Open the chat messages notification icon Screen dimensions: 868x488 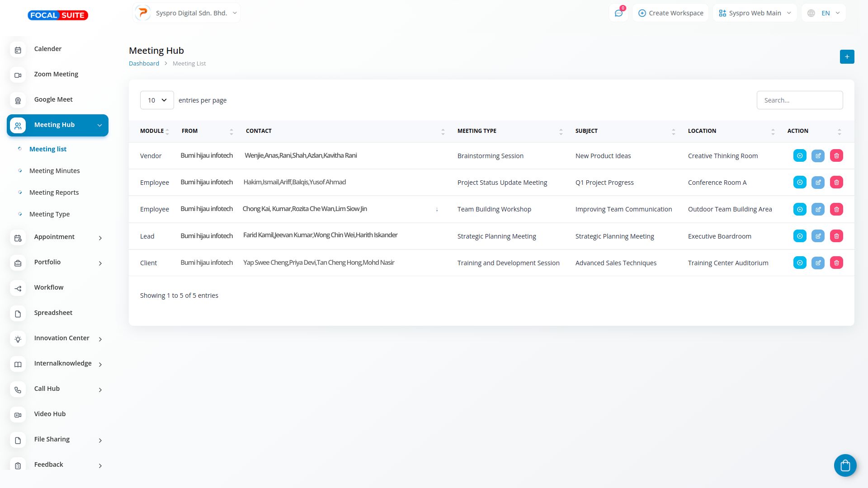(618, 13)
